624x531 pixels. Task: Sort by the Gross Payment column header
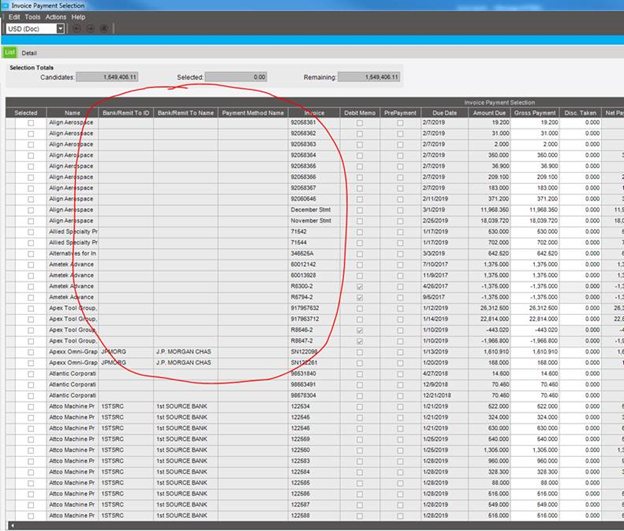coord(535,113)
